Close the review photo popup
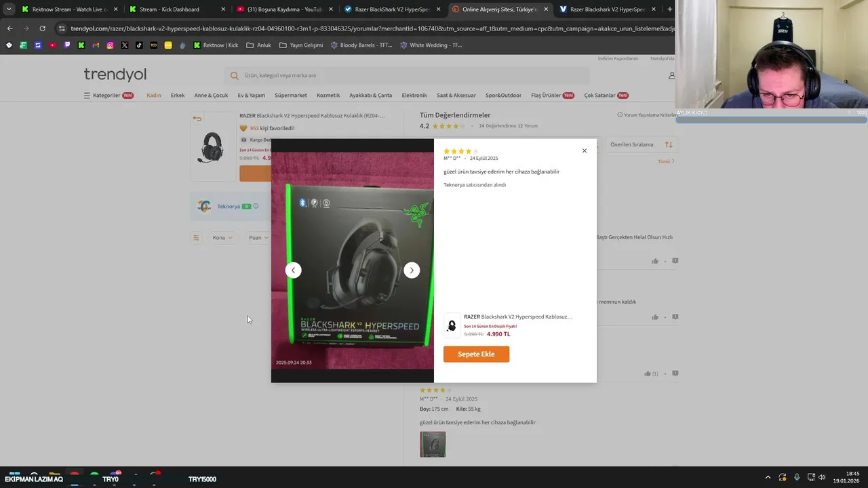 pyautogui.click(x=584, y=150)
